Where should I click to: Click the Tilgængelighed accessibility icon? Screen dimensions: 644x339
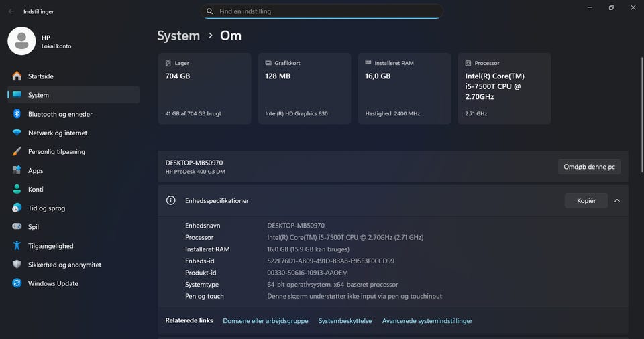coord(17,245)
